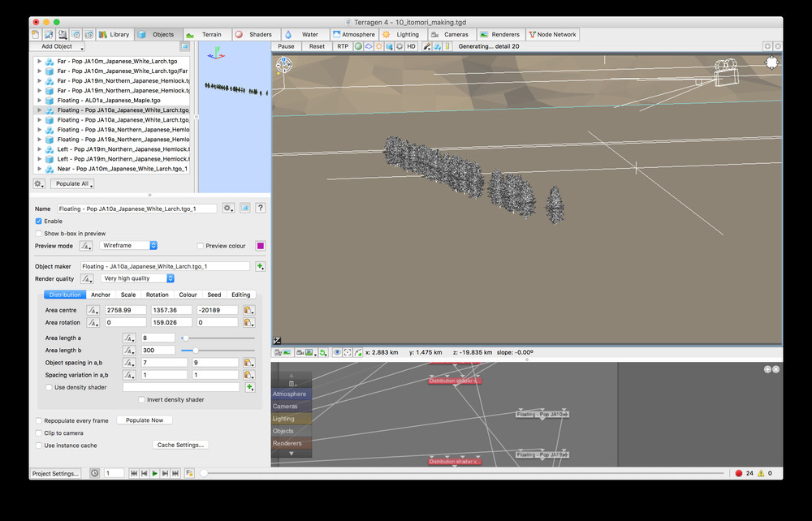The height and width of the screenshot is (521, 812).
Task: Switch to the Colour tab
Action: [x=188, y=295]
